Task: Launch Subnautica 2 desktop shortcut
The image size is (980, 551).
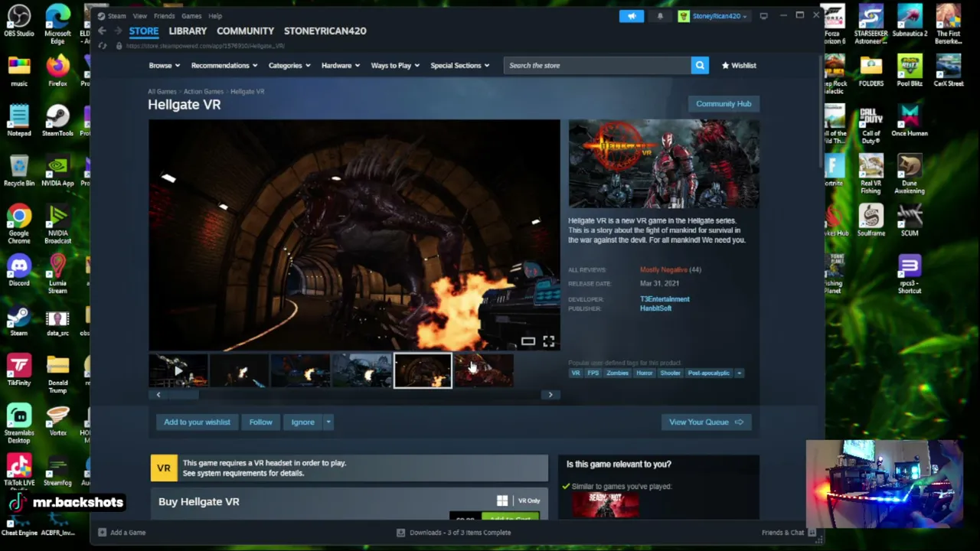Action: (x=910, y=21)
